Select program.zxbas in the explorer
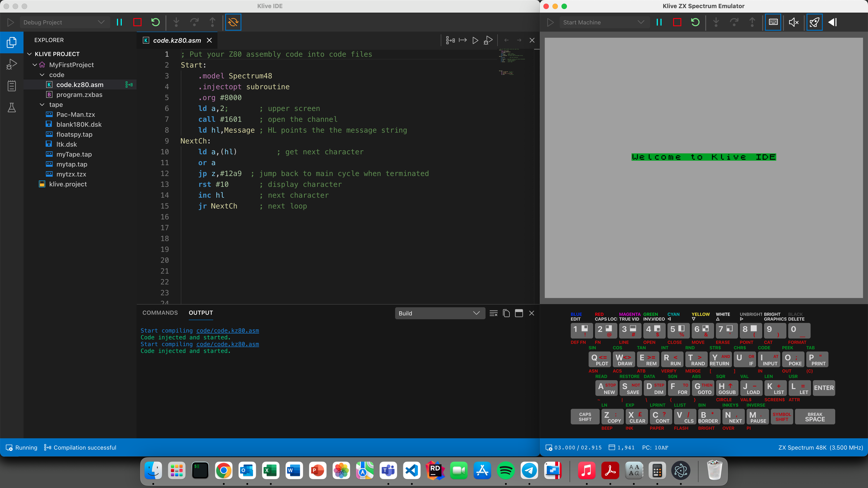This screenshot has height=488, width=868. click(80, 95)
